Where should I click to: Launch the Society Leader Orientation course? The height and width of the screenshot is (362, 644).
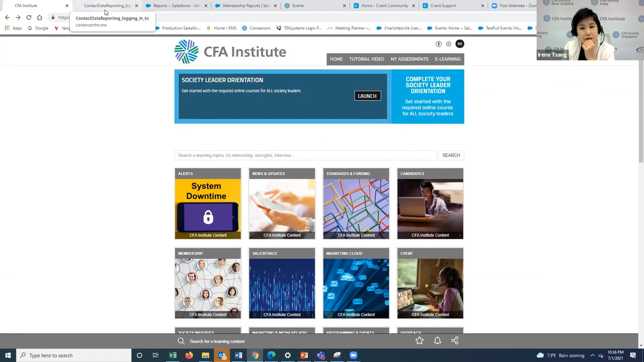(367, 96)
